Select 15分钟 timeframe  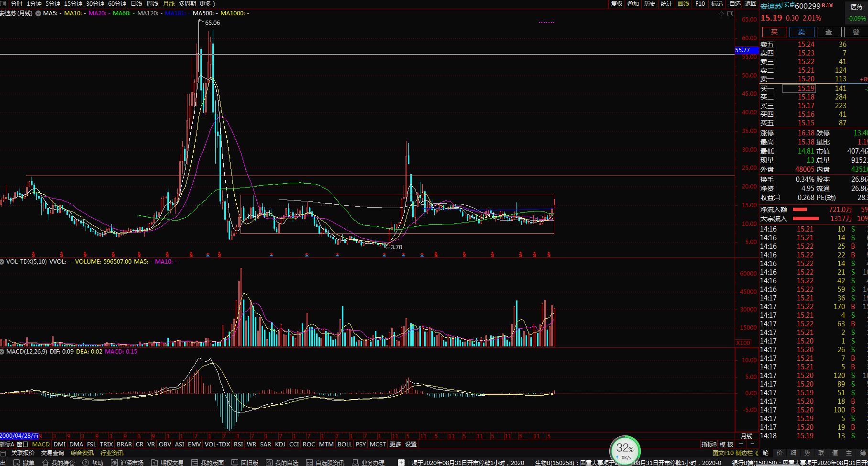(x=73, y=3)
